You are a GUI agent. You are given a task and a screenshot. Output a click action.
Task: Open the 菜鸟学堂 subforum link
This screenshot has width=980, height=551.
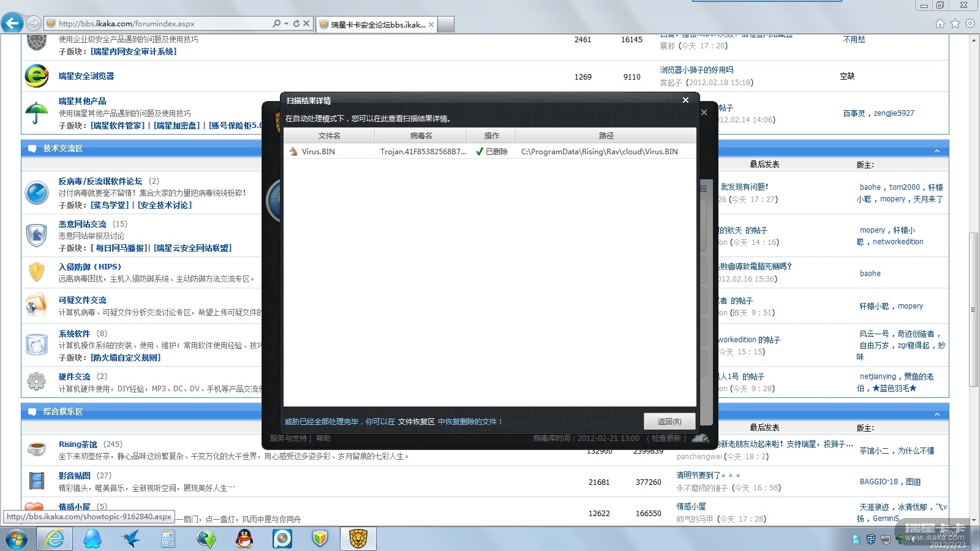pos(110,205)
